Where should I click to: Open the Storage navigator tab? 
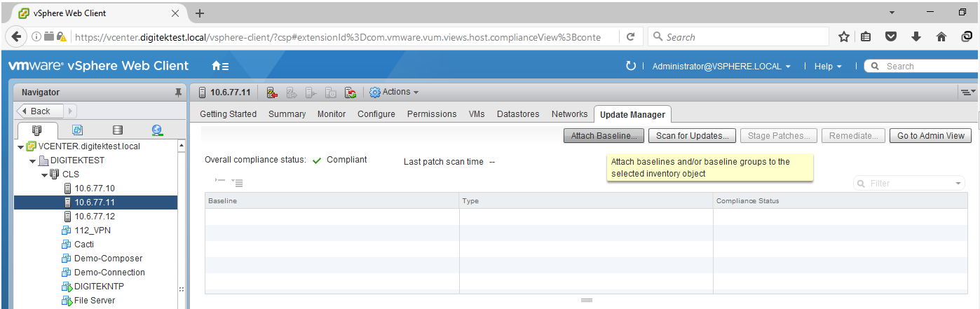point(117,130)
